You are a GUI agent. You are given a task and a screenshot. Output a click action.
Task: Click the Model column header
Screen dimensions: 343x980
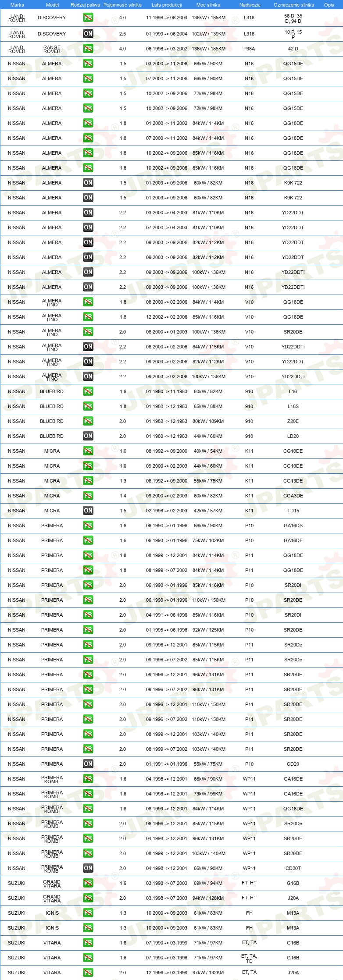pos(52,5)
